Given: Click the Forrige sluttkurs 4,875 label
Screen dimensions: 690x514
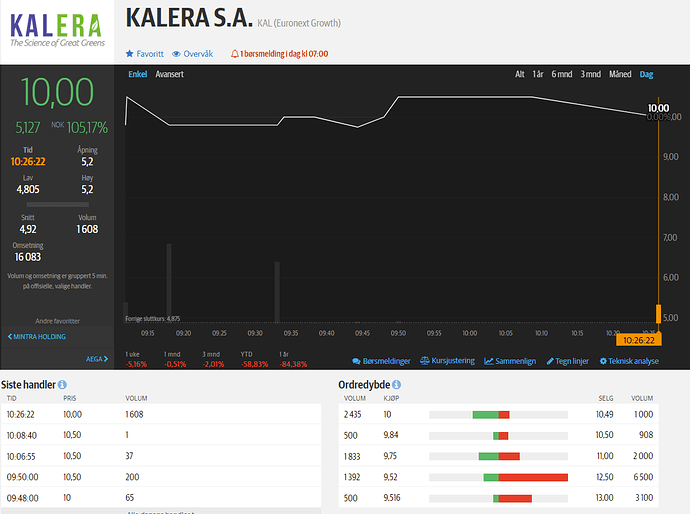Looking at the screenshot, I should [x=153, y=319].
